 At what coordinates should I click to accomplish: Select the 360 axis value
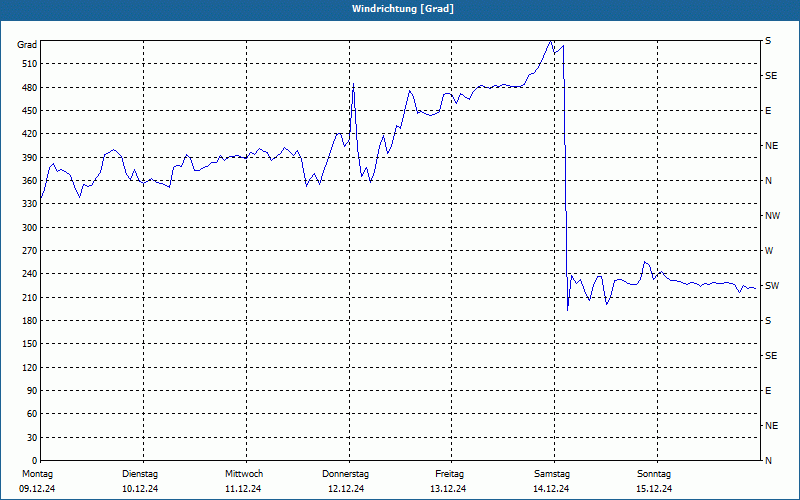tap(30, 181)
